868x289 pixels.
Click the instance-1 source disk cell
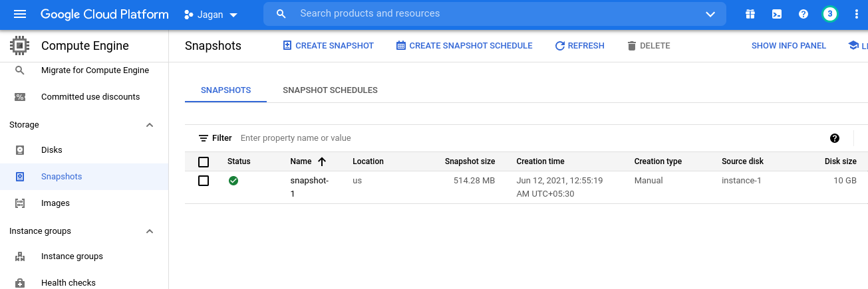(741, 181)
